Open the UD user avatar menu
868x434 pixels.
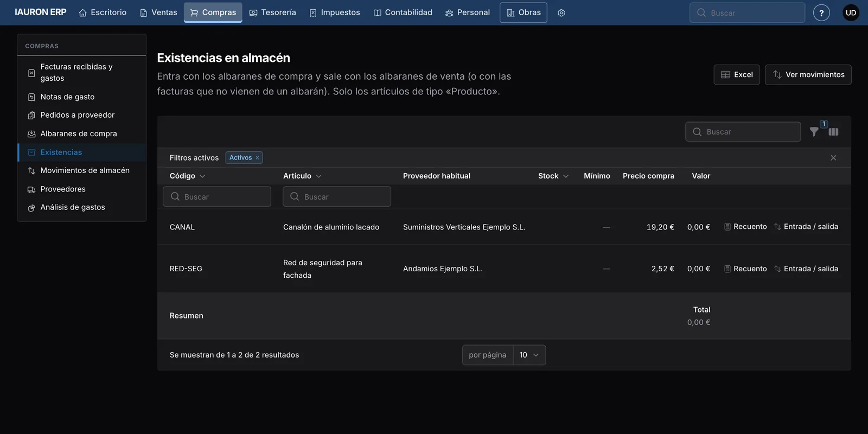pyautogui.click(x=851, y=13)
